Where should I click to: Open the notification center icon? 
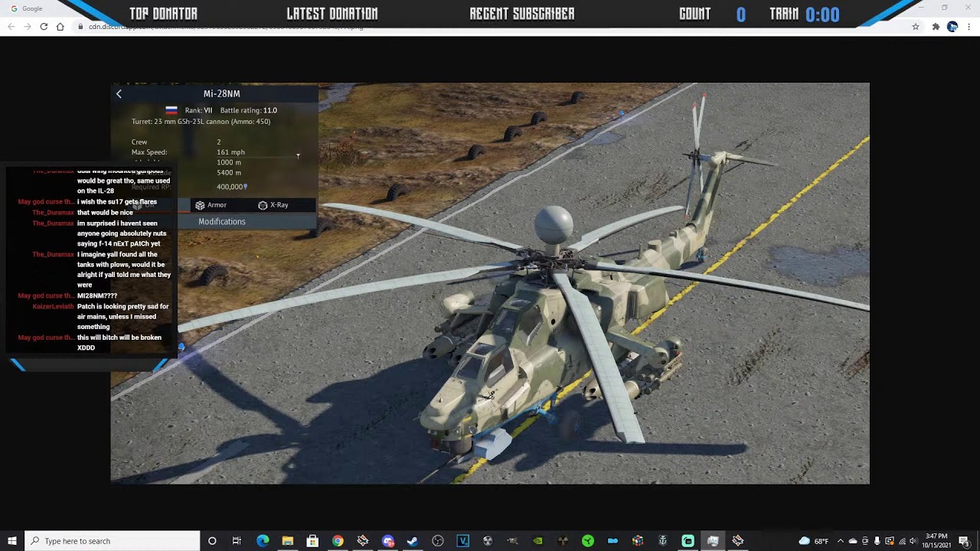pos(964,541)
